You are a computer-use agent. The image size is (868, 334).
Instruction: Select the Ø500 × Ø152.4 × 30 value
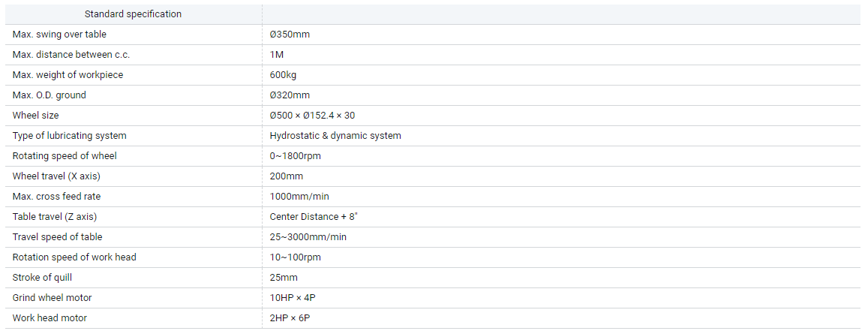pos(312,116)
